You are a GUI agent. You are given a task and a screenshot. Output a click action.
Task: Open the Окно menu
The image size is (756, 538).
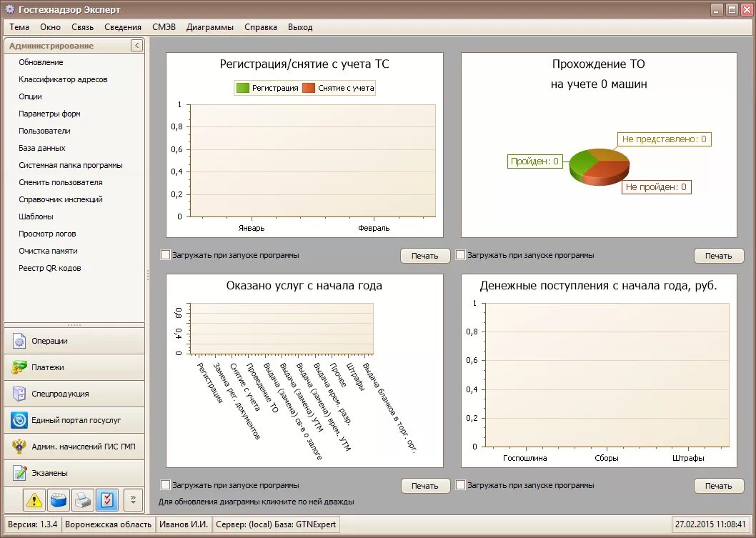tap(50, 27)
